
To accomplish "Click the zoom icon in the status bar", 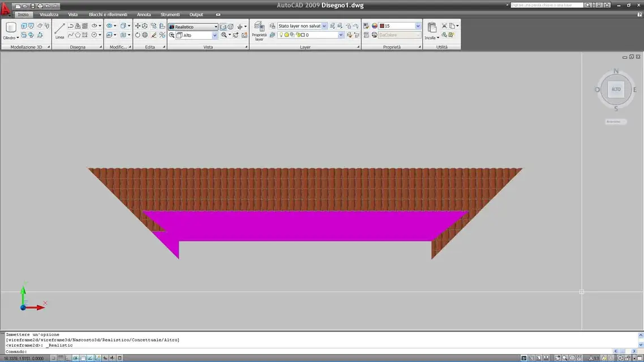I will pos(565,358).
